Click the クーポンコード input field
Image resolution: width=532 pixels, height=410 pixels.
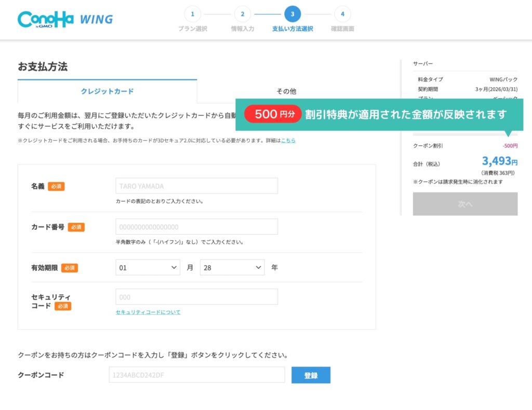[196, 375]
